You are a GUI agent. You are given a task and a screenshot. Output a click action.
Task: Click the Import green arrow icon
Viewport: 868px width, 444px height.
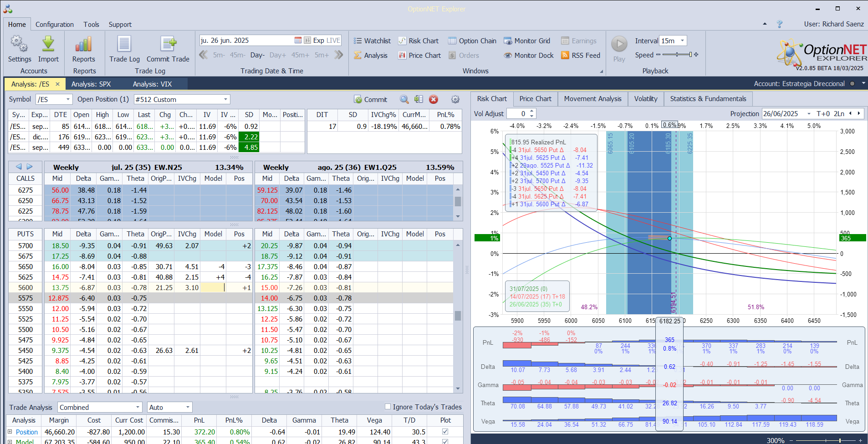click(48, 44)
